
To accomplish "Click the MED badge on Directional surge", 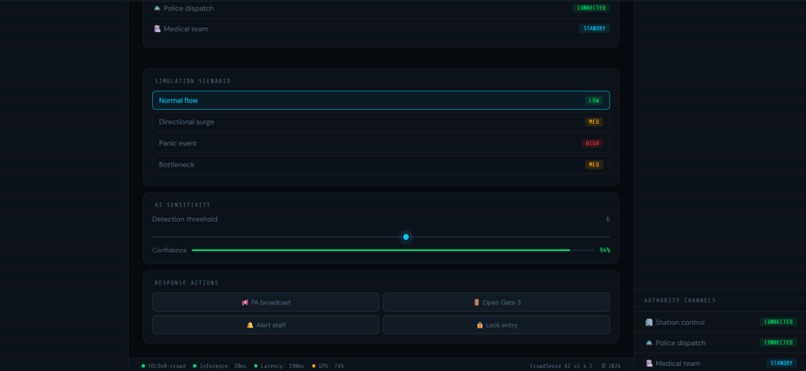I will click(x=594, y=122).
